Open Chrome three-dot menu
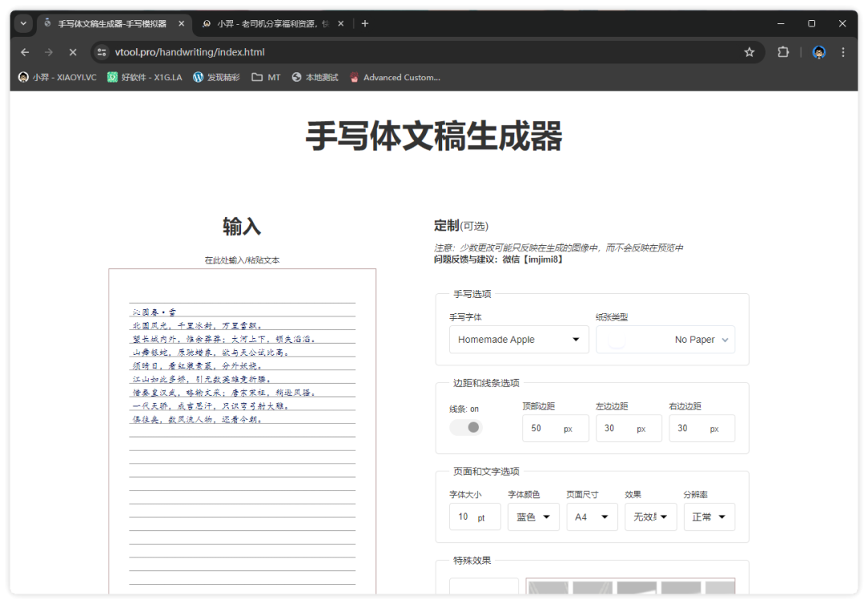Screen dimensions: 868x604 point(843,52)
